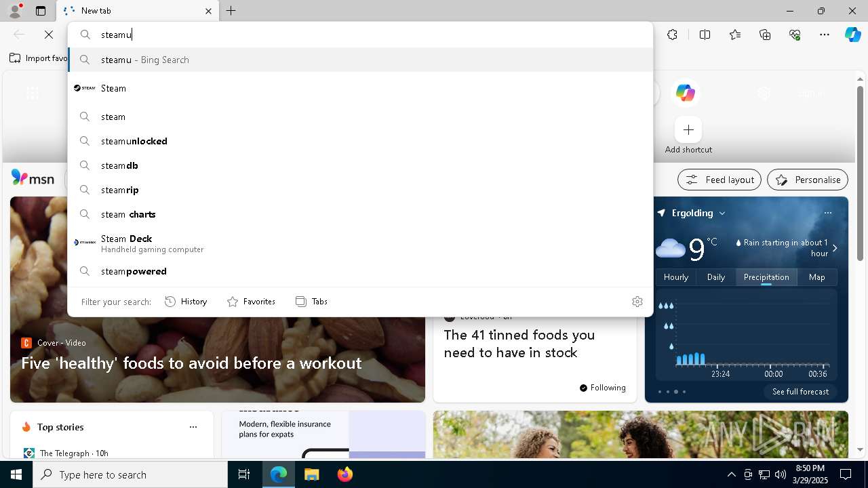Open the MSN logo link

coord(33,178)
